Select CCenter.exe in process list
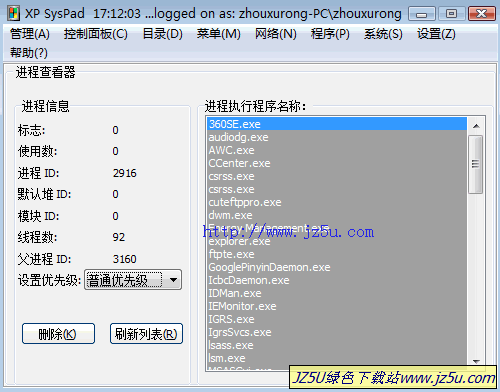The width and height of the screenshot is (500, 392). click(337, 163)
